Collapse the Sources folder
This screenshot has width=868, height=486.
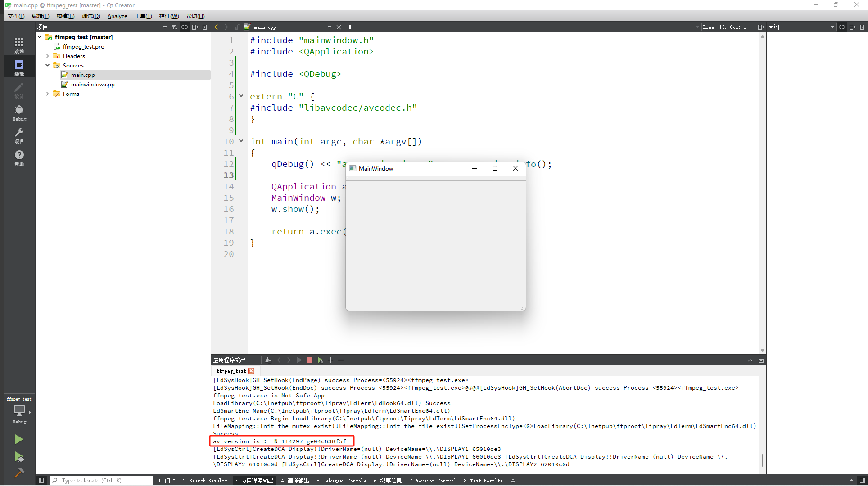click(48, 65)
